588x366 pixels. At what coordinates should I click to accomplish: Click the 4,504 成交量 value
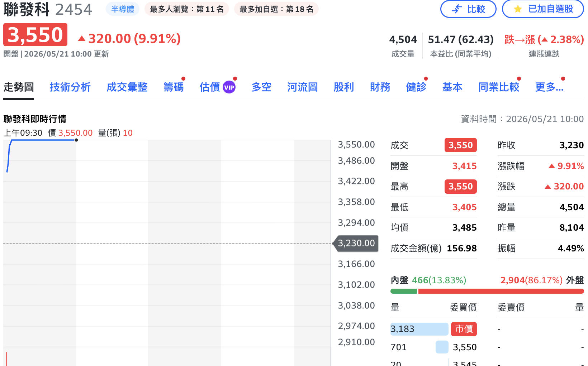(403, 39)
